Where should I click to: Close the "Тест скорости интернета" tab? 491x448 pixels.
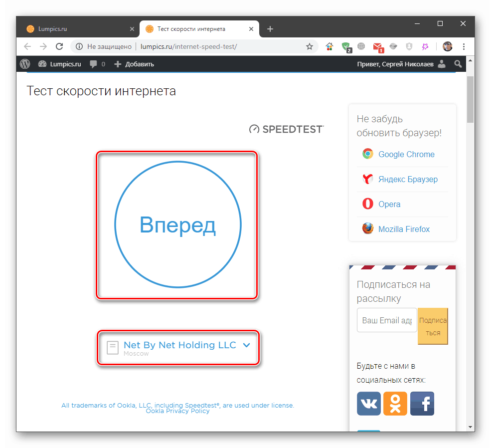coord(251,29)
